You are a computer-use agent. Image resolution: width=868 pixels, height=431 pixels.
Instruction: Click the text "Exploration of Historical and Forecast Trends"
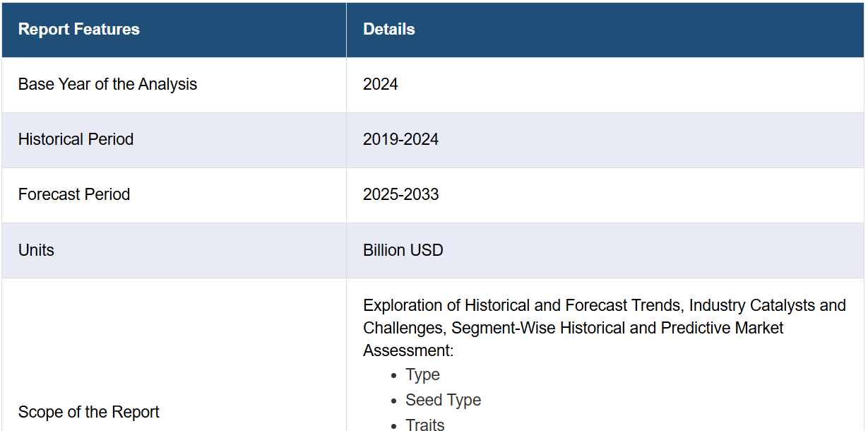pos(522,306)
